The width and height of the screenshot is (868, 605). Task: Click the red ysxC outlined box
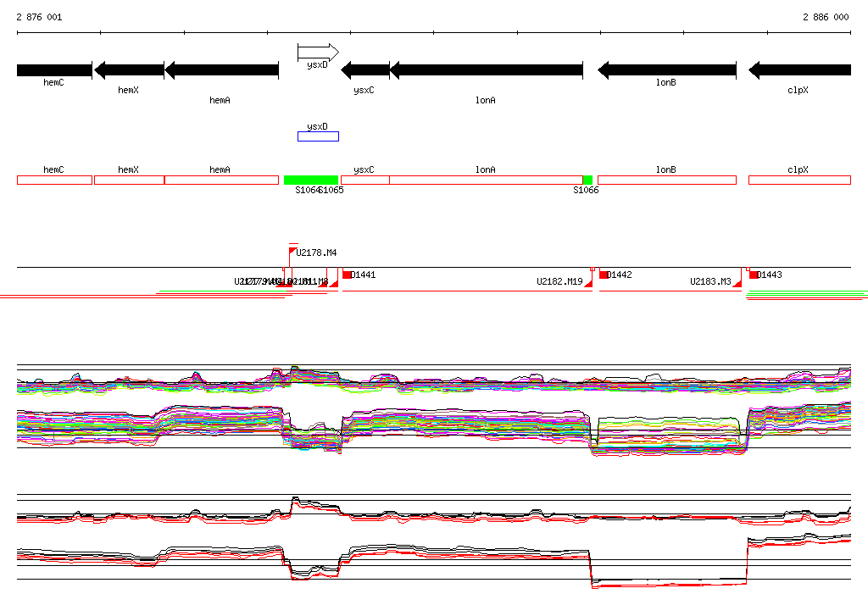click(365, 180)
